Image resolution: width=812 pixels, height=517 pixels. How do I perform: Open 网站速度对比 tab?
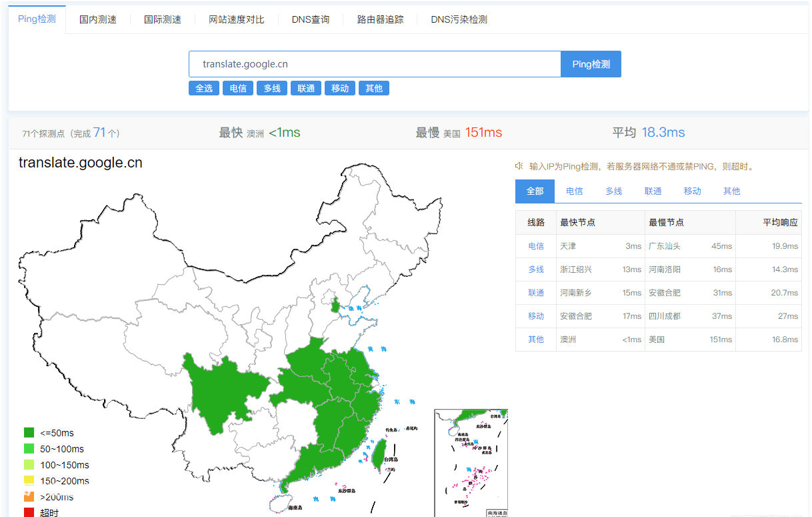pos(237,19)
